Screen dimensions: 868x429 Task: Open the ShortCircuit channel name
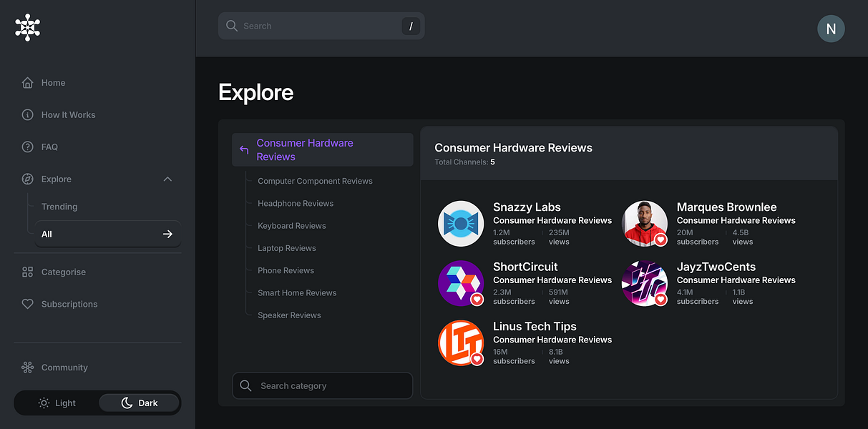tap(525, 267)
